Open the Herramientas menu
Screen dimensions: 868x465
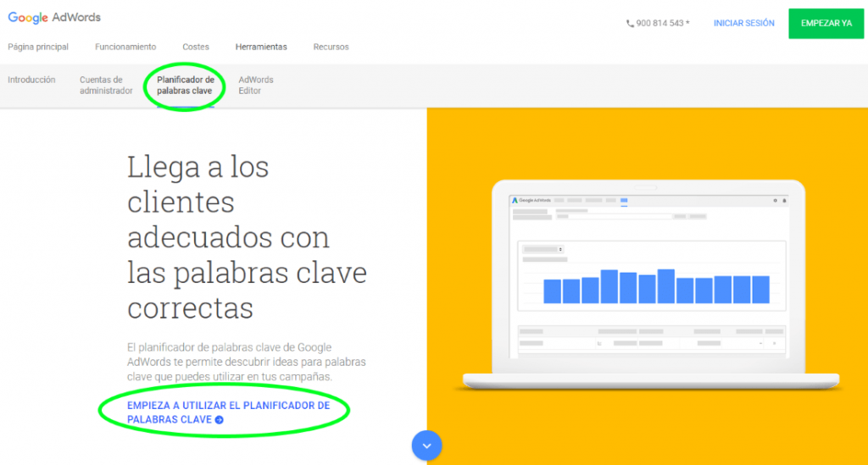pos(261,47)
